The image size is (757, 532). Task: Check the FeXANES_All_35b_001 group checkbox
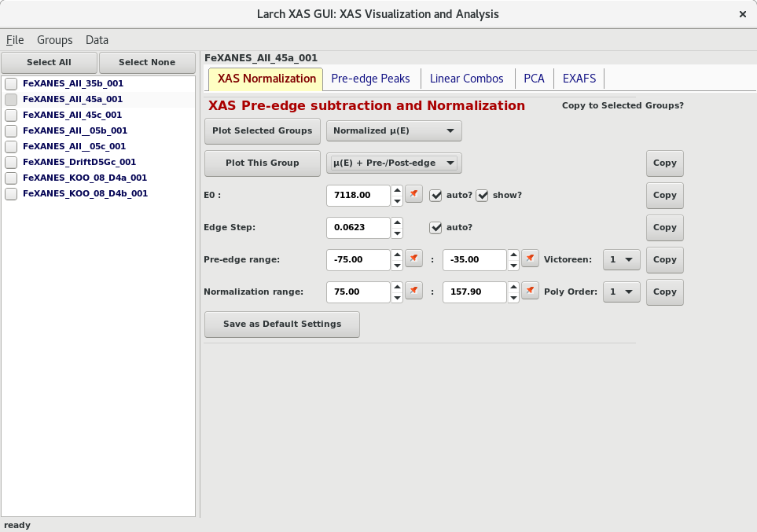[x=12, y=83]
